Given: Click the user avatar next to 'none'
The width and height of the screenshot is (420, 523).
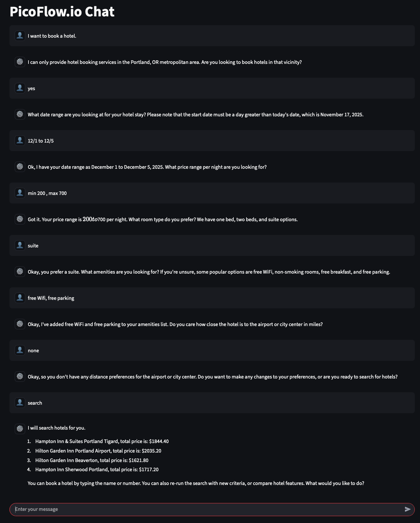Looking at the screenshot, I should (x=20, y=350).
